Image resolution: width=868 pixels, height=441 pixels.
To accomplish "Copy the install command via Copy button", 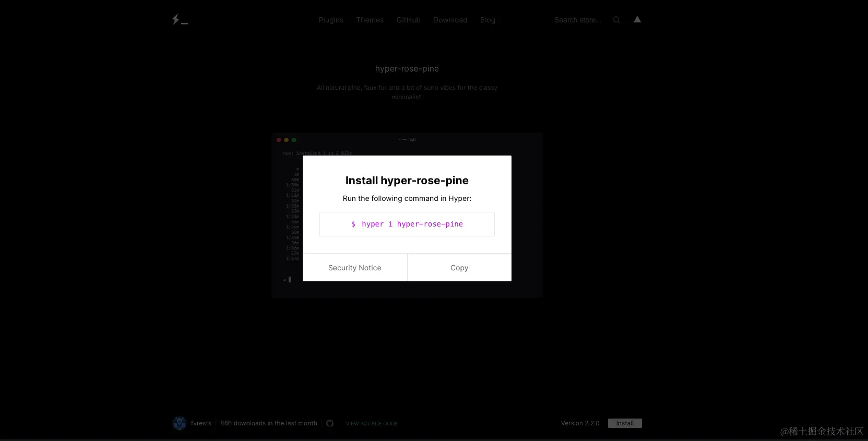I will [459, 268].
